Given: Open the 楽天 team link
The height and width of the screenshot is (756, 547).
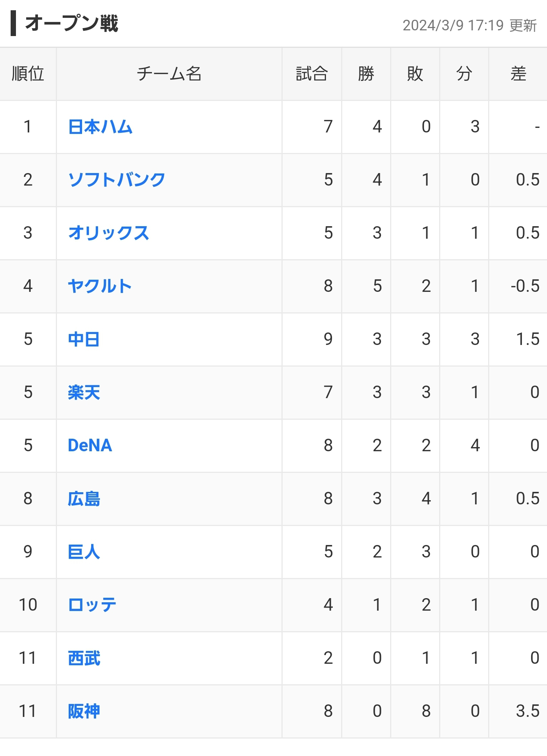Looking at the screenshot, I should pyautogui.click(x=84, y=392).
